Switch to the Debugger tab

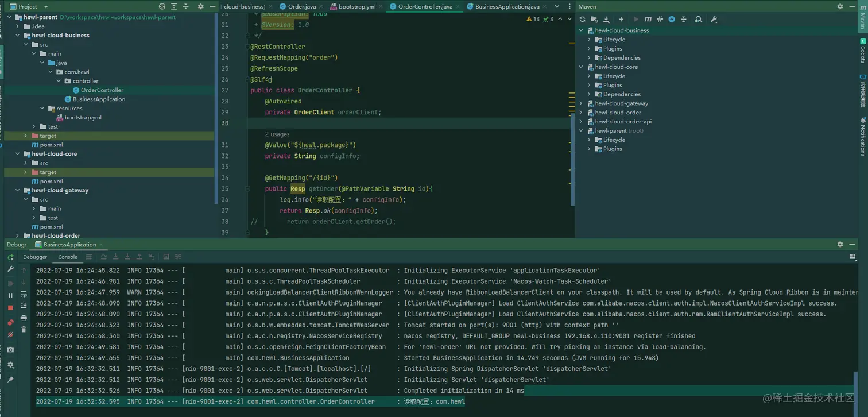coord(35,257)
